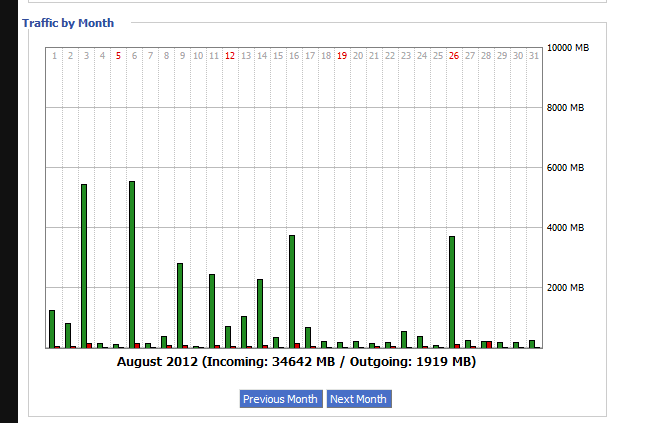Select the red day 26 label
The image size is (665, 423).
click(x=454, y=56)
